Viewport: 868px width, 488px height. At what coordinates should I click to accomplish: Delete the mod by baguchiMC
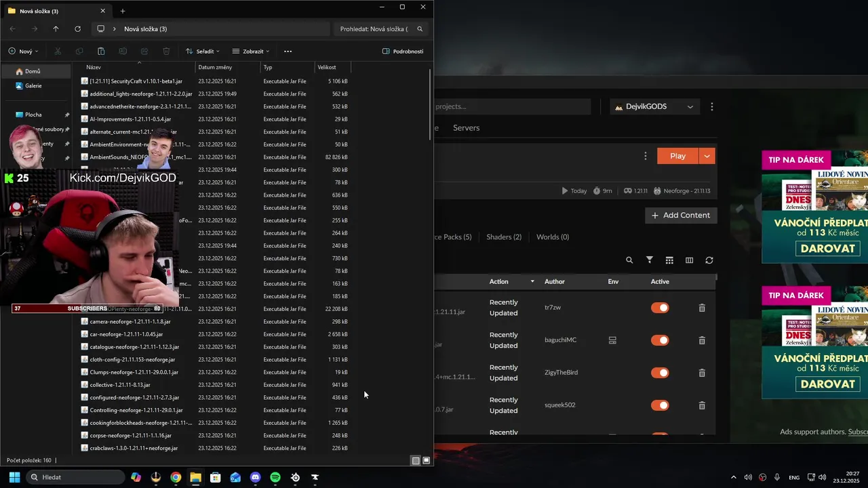[702, 340]
